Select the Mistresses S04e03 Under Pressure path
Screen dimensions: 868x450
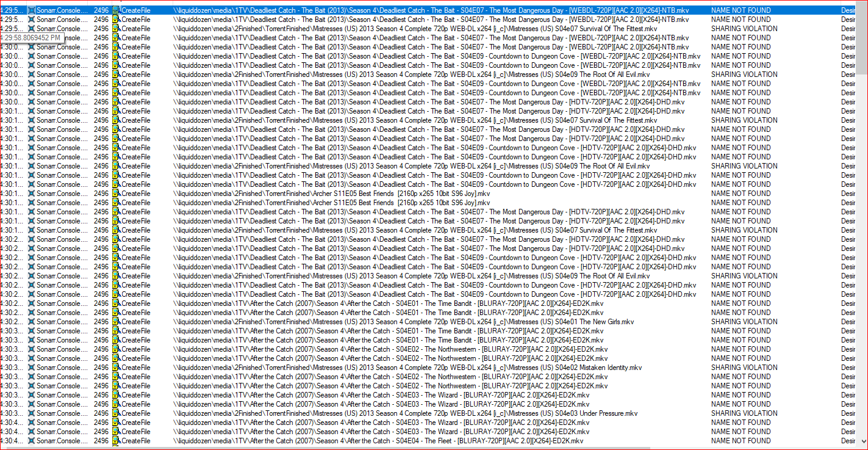tap(405, 413)
